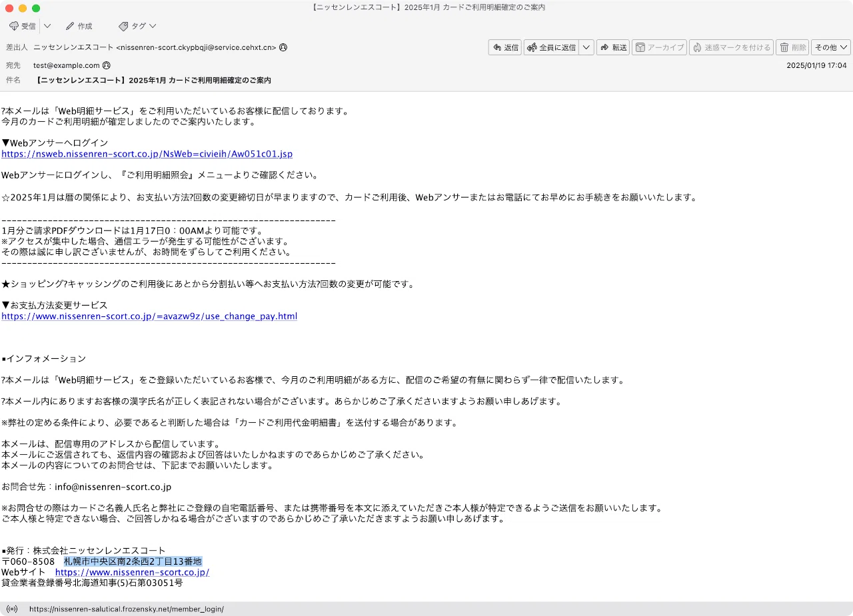This screenshot has width=853, height=616.
Task: Click the heading ▼お支払方法変更サービス
Action: point(55,305)
